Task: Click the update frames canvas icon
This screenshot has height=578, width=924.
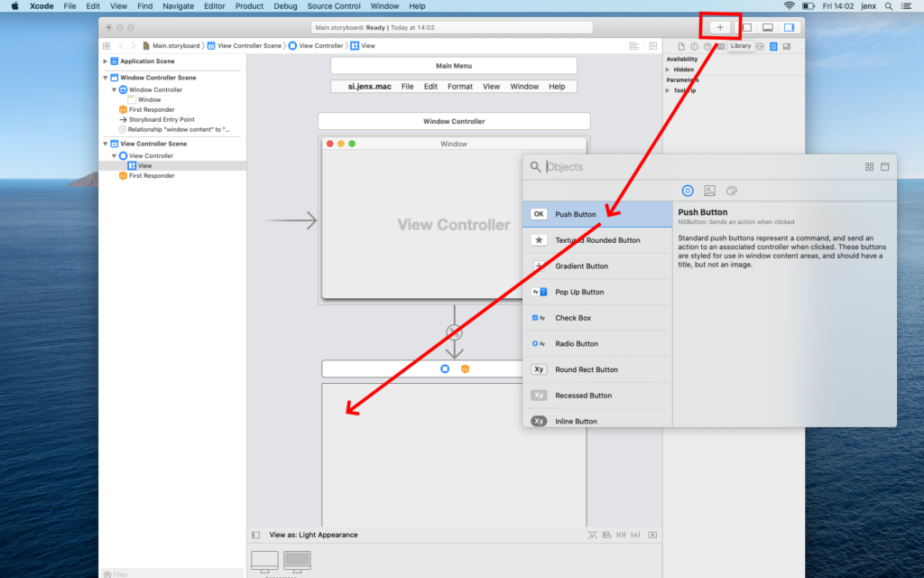Action: 592,535
